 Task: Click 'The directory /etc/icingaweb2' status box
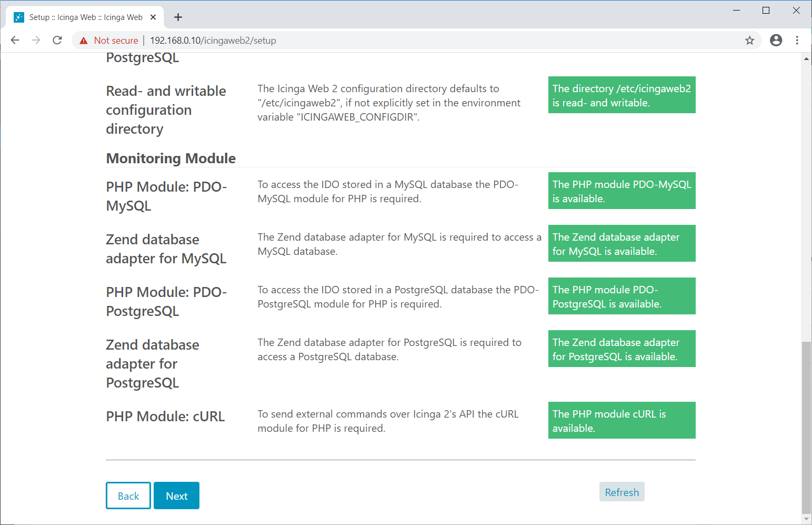click(621, 95)
